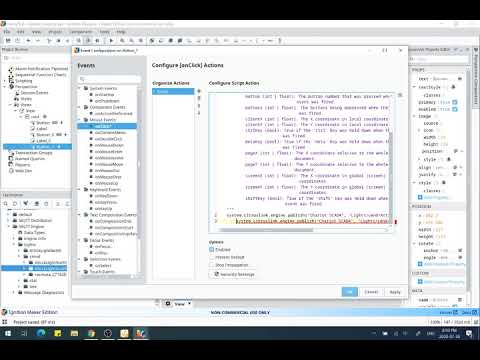
Task: Click the Apply button in the dialog
Action: click(x=395, y=292)
